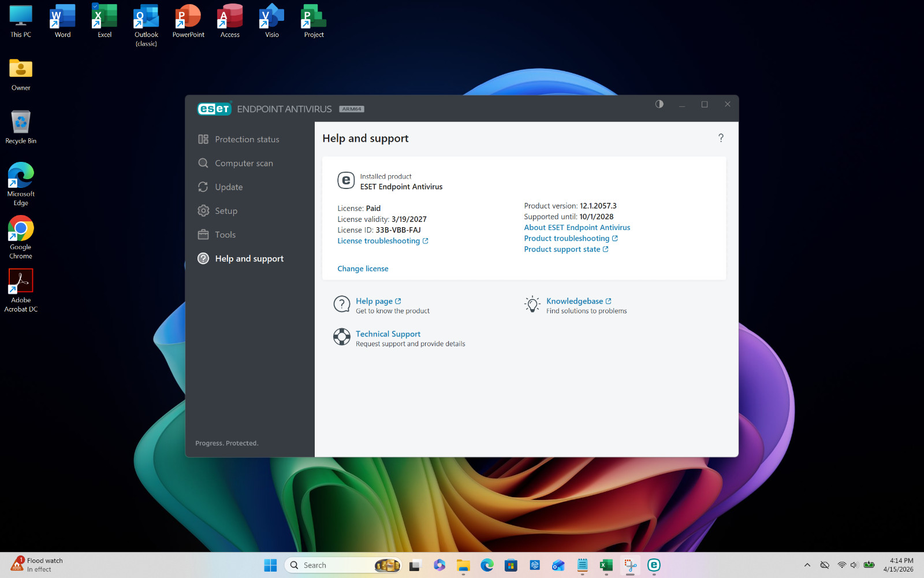Open the Flood watch weather widget
The image size is (924, 578).
37,565
